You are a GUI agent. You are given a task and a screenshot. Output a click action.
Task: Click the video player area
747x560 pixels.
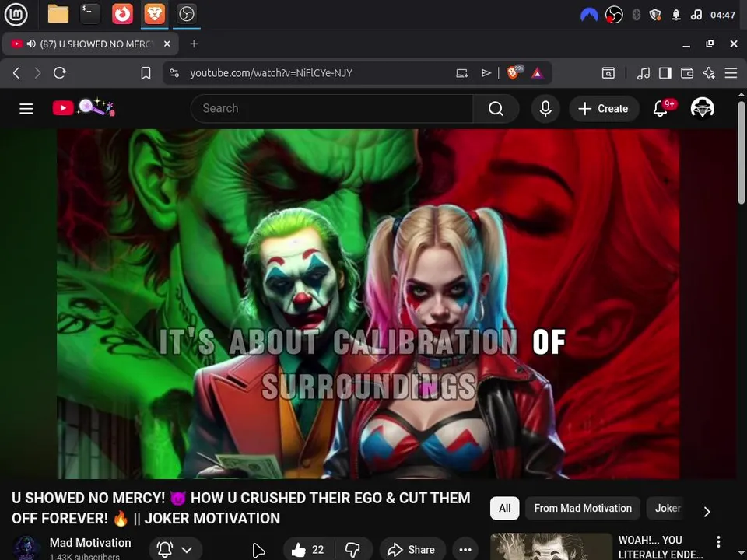click(368, 304)
